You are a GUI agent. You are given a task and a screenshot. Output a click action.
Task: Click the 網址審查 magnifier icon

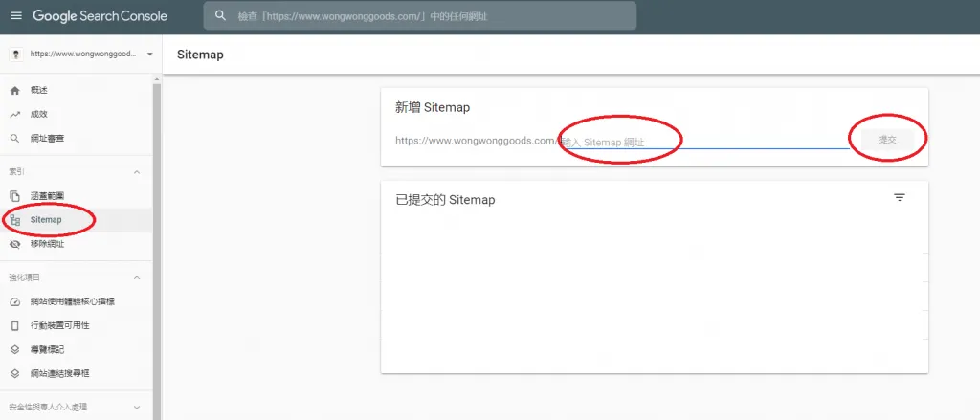14,139
